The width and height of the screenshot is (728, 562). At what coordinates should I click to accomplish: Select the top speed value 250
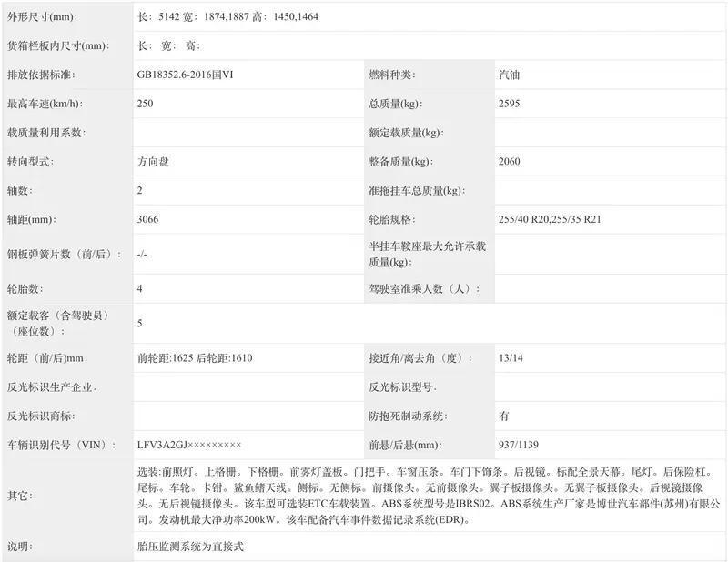pyautogui.click(x=146, y=102)
